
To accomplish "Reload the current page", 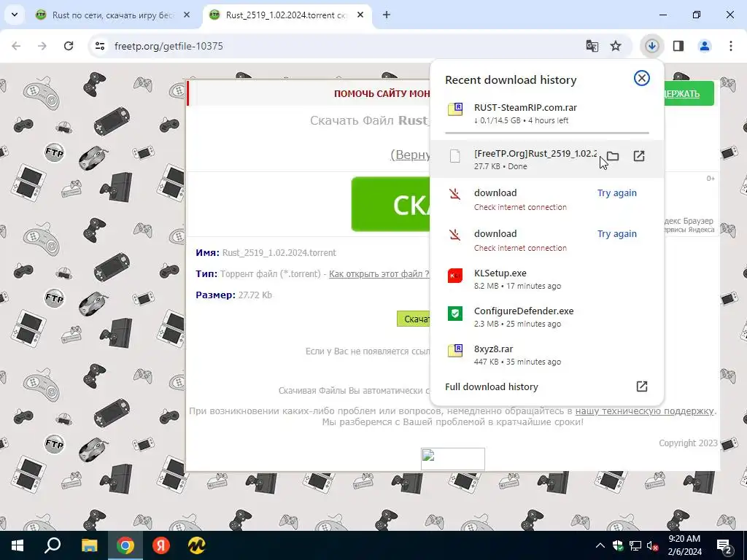I will click(x=69, y=46).
